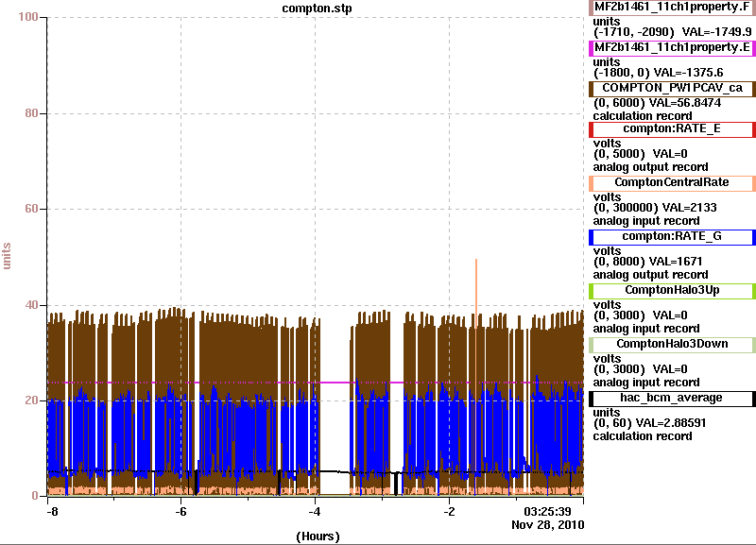756x545 pixels.
Task: Click the x-axis tick label -6
Action: pos(180,512)
